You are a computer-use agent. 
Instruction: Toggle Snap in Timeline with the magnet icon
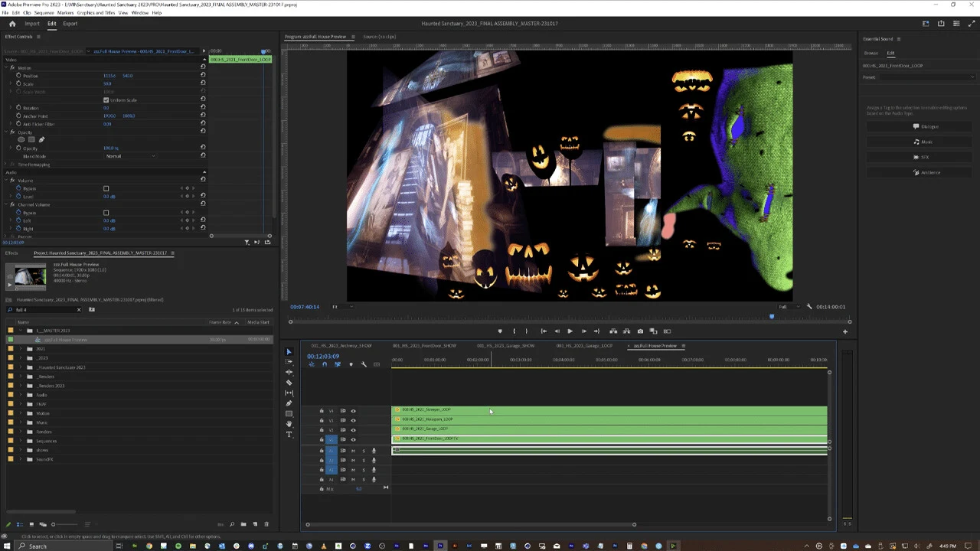click(325, 364)
